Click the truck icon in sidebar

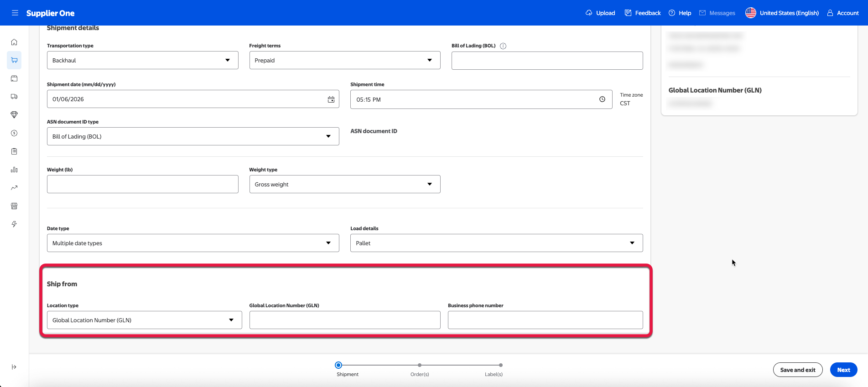point(14,97)
